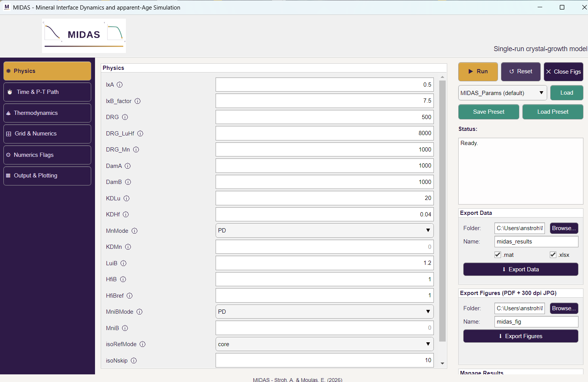Click the Export Data button
The height and width of the screenshot is (382, 588).
point(521,269)
